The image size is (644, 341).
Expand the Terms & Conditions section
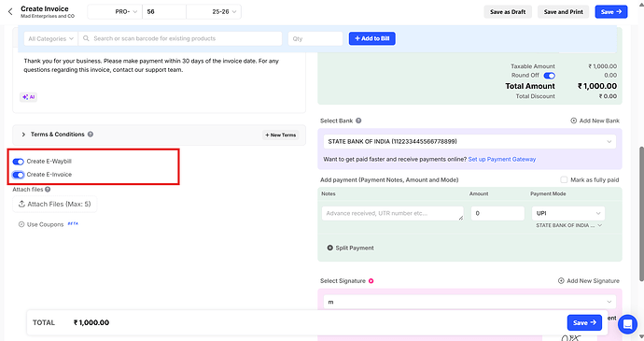[x=23, y=135]
